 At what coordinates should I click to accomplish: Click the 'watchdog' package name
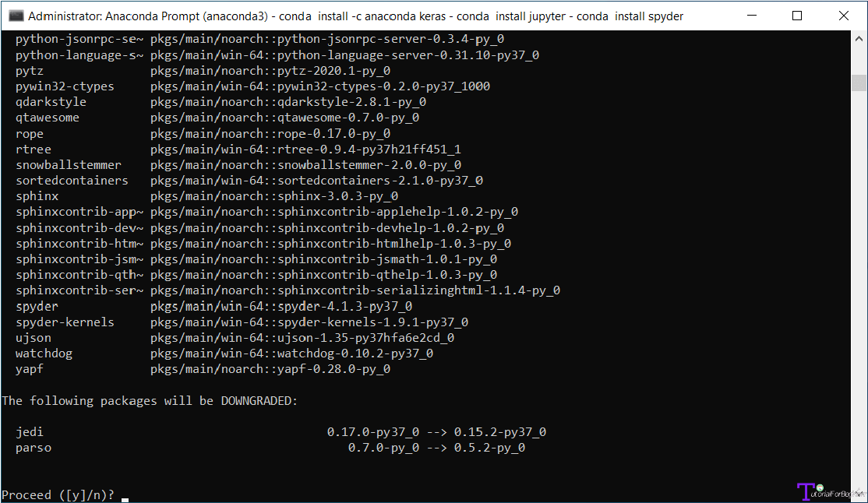[44, 354]
